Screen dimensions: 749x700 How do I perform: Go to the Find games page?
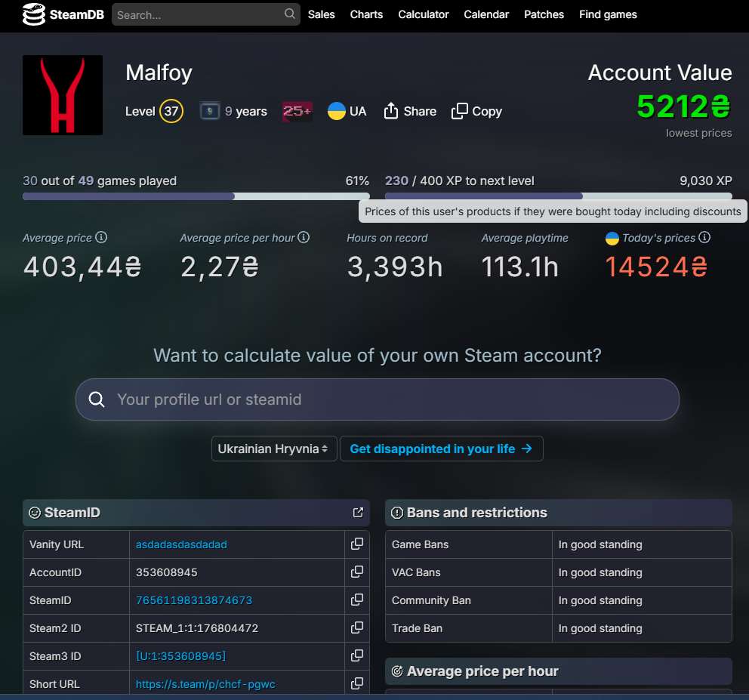[x=608, y=14]
